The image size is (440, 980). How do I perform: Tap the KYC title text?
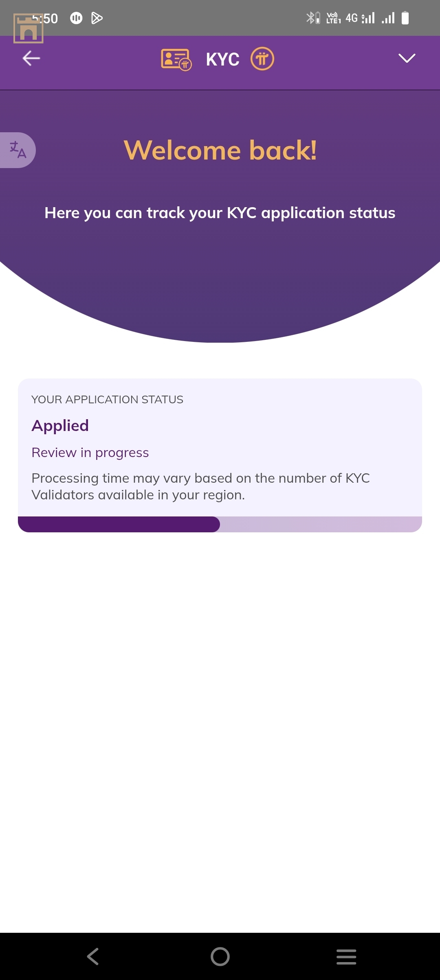tap(222, 59)
